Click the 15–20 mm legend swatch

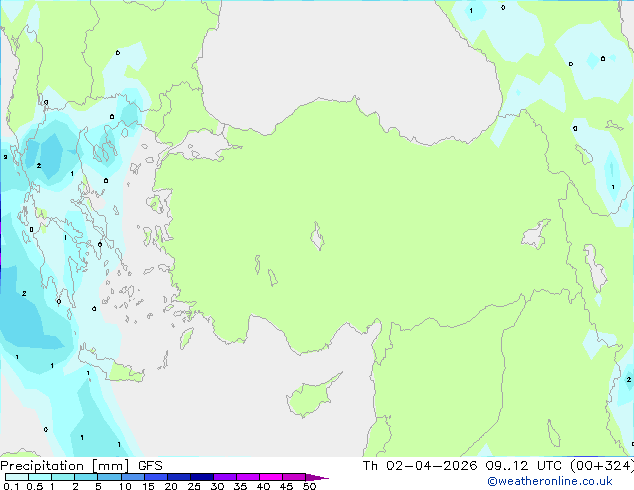click(155, 477)
